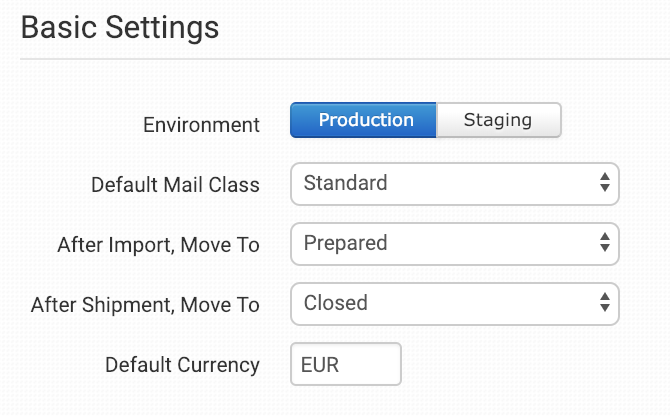Click the After Import, Move To label
The image size is (670, 416).
[x=158, y=245]
